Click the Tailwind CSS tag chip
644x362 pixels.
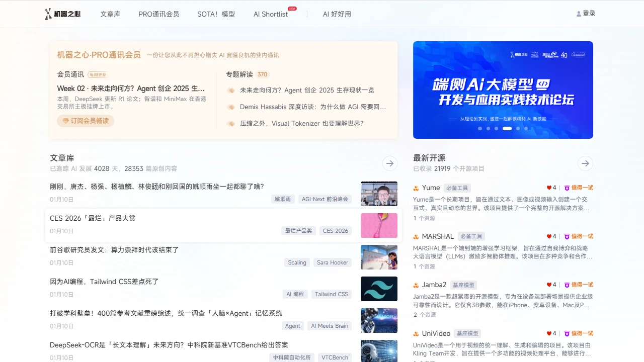(331, 294)
